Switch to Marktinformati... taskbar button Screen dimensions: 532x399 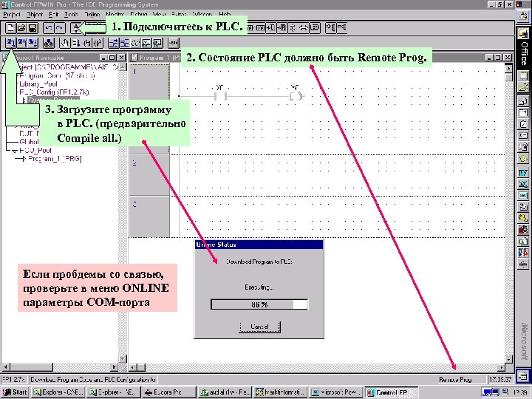click(x=281, y=392)
